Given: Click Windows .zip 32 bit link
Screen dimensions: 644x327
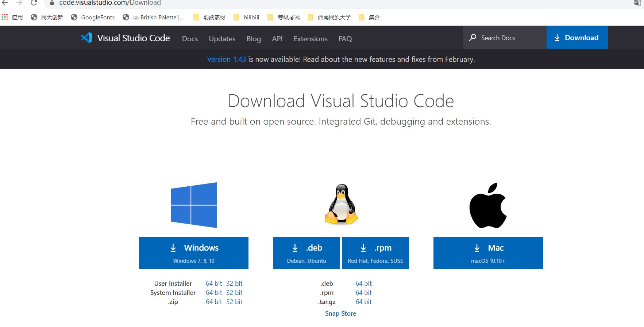Looking at the screenshot, I should [234, 302].
